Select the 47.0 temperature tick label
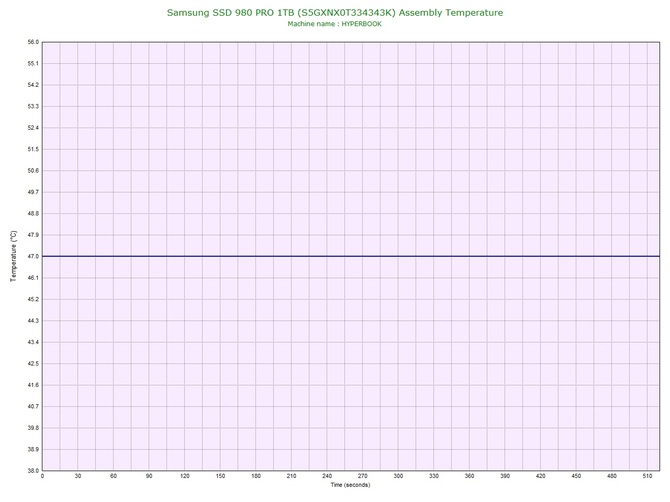The width and height of the screenshot is (670, 502). 33,256
